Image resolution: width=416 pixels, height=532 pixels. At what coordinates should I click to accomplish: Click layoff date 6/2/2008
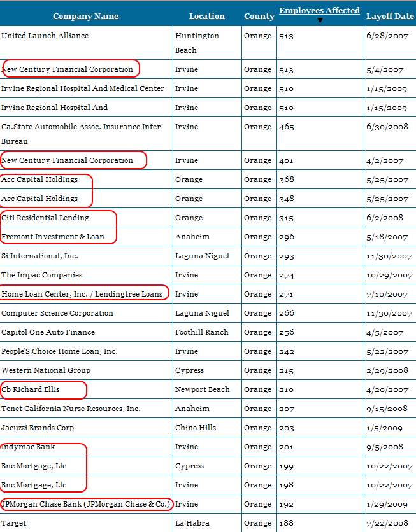[385, 218]
